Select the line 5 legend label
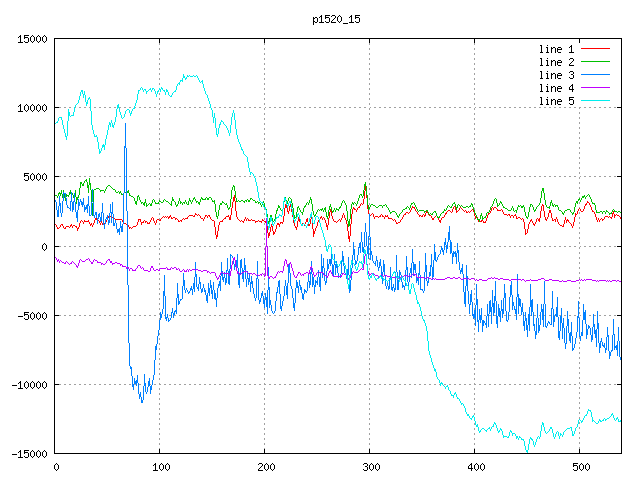This screenshot has height=480, width=640. coord(557,101)
